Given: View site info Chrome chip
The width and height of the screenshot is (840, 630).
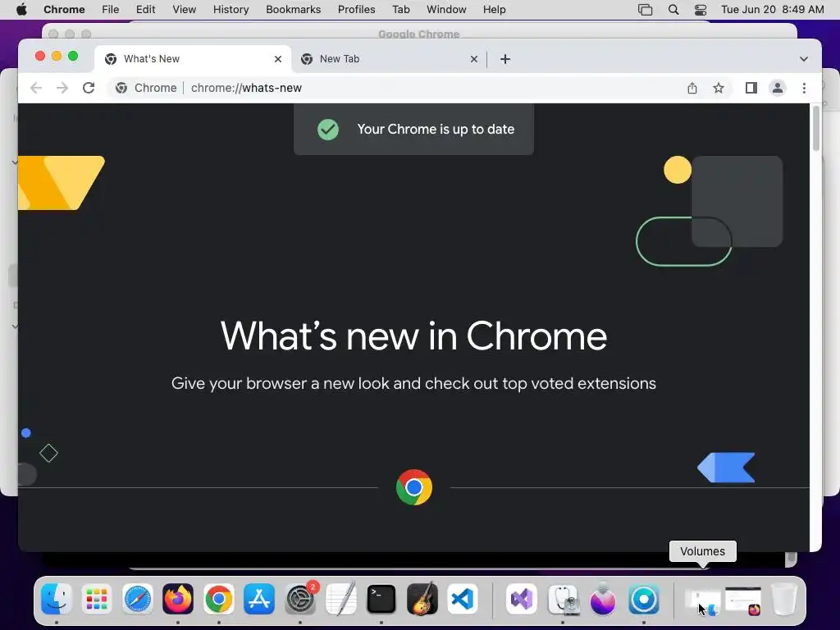Looking at the screenshot, I should 146,88.
